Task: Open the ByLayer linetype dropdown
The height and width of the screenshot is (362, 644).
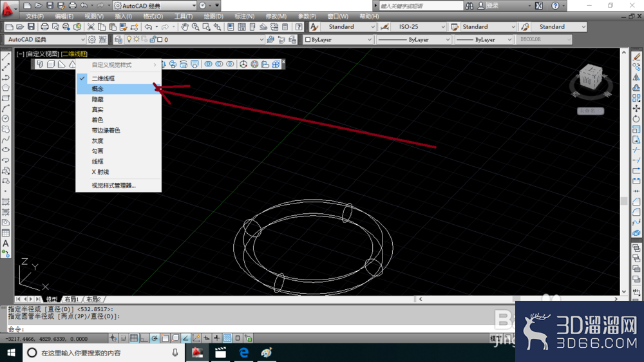Action: (x=413, y=40)
